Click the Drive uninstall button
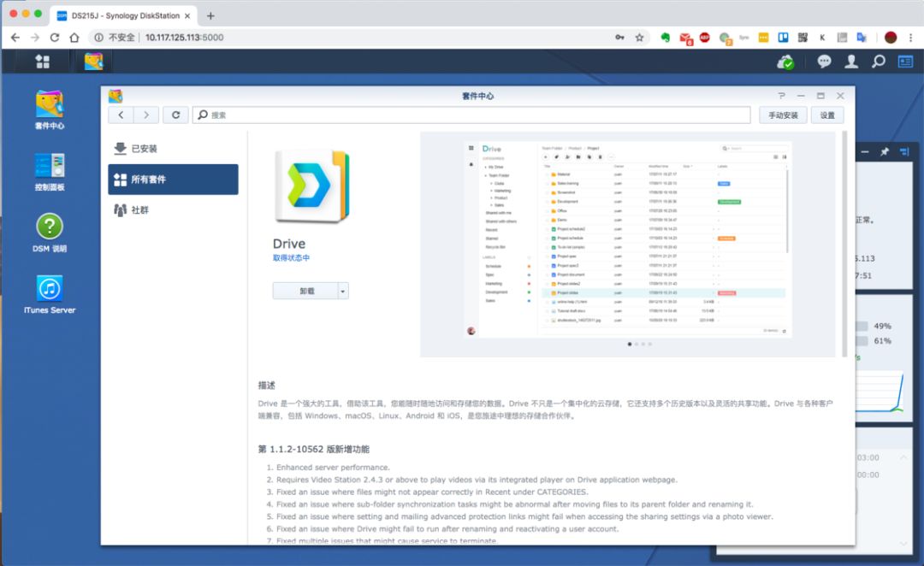 (x=305, y=291)
